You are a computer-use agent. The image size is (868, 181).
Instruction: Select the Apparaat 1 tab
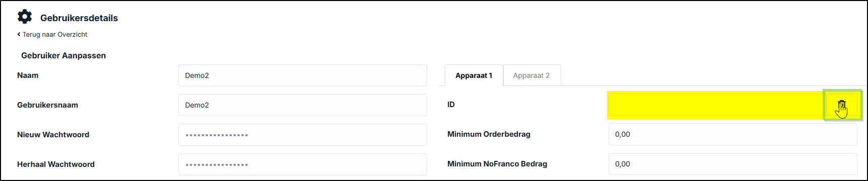[x=474, y=75]
